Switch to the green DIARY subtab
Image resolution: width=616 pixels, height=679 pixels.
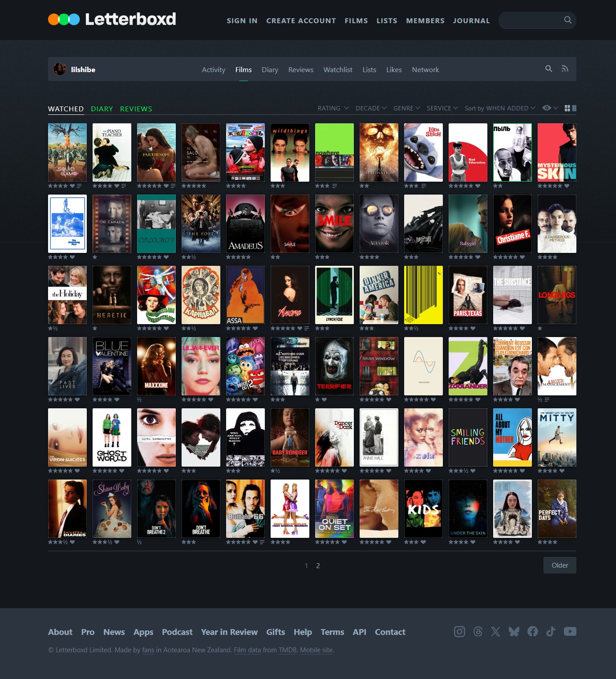[102, 109]
